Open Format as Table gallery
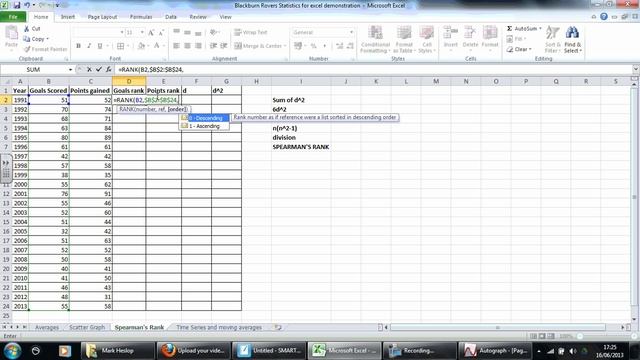640x360 pixels. (x=404, y=39)
